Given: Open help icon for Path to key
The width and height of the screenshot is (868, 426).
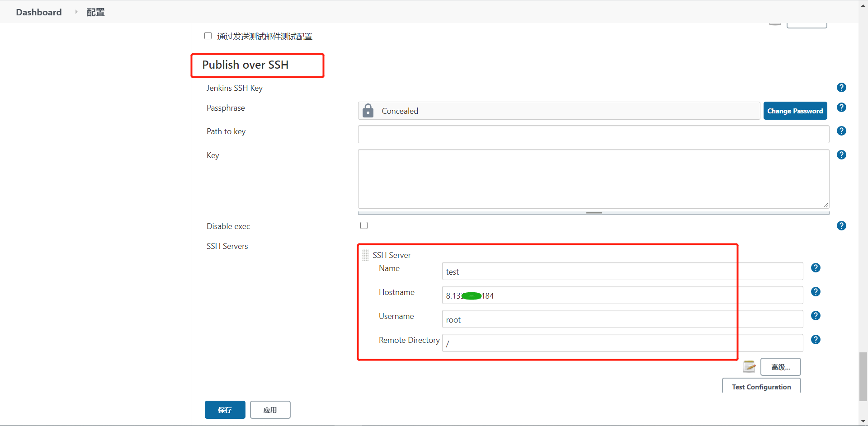Looking at the screenshot, I should click(841, 131).
